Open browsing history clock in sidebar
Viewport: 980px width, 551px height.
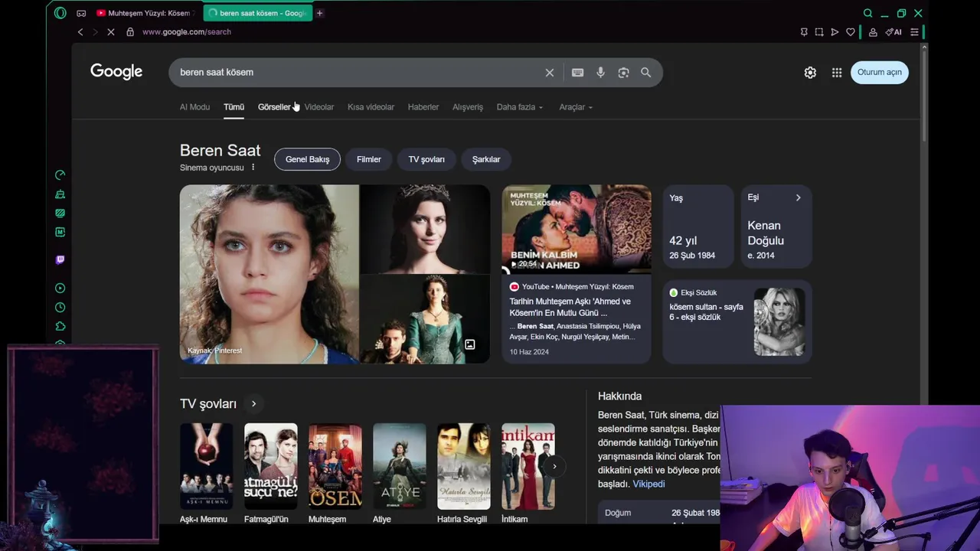60,308
